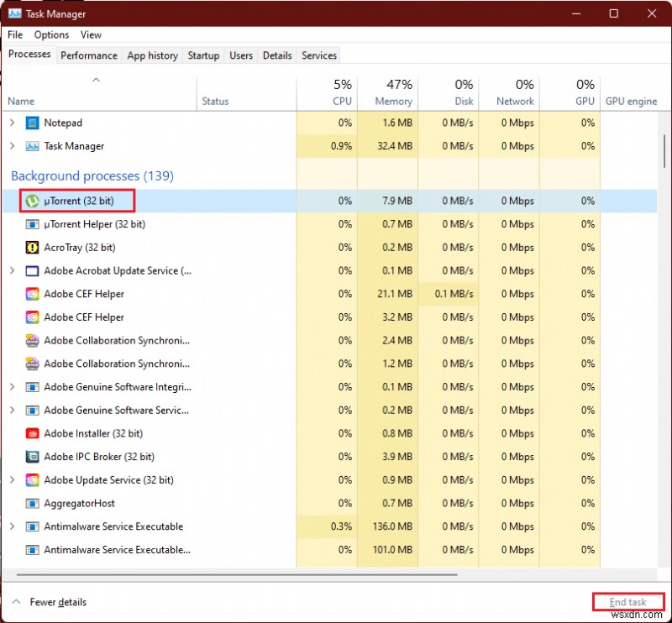Expand Antimalware Service Executable 136.0 MB row
Image resolution: width=672 pixels, height=623 pixels.
[13, 526]
